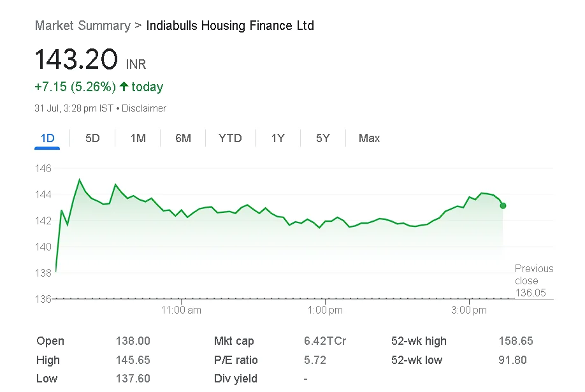Viewport: 585px width, 392px height.
Task: Click the P/E ratio label
Action: click(236, 360)
